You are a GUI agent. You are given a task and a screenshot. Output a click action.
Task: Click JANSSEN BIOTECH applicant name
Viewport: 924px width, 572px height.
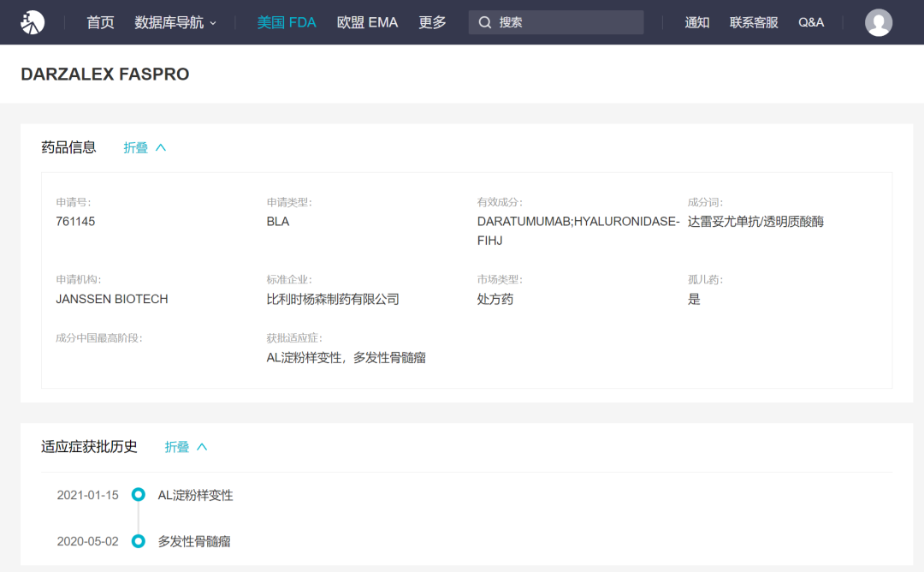[112, 299]
